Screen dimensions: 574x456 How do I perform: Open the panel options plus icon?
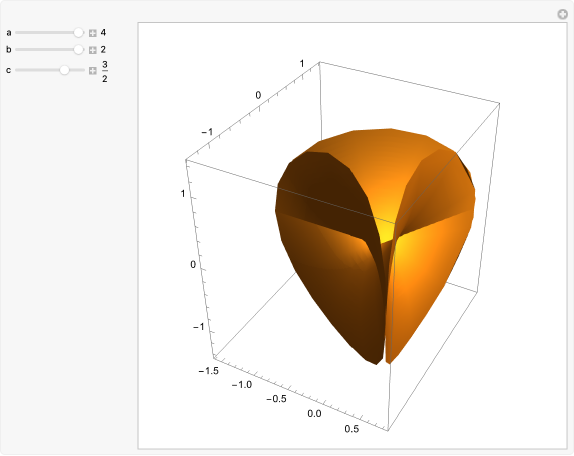pyautogui.click(x=563, y=14)
